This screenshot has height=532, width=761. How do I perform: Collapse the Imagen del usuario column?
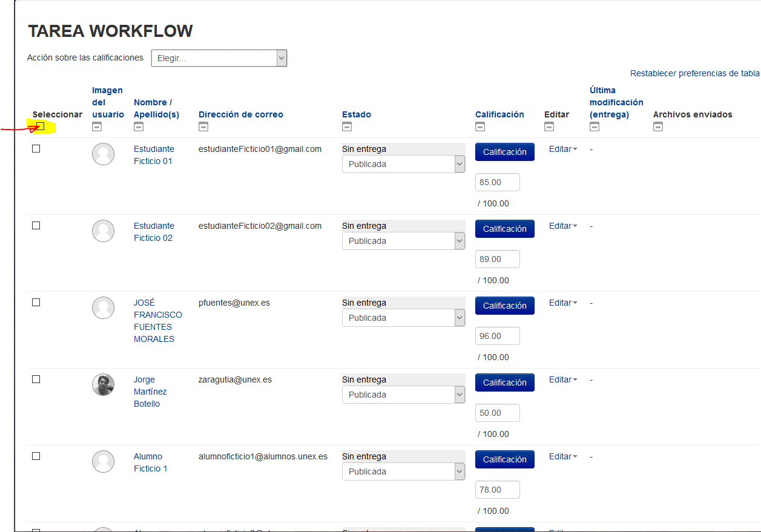[x=97, y=127]
